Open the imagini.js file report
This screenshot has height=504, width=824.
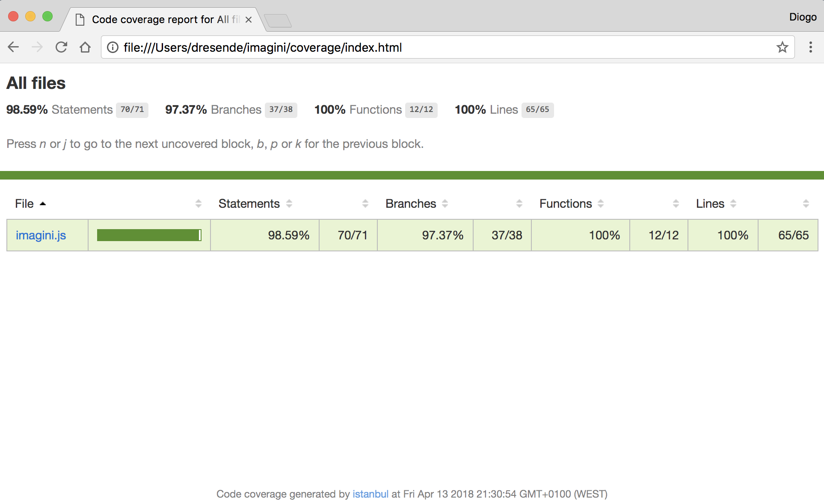pyautogui.click(x=41, y=235)
